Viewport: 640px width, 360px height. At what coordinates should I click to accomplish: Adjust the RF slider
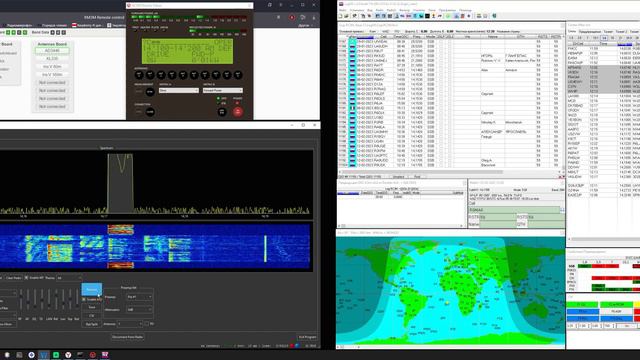pos(21,299)
